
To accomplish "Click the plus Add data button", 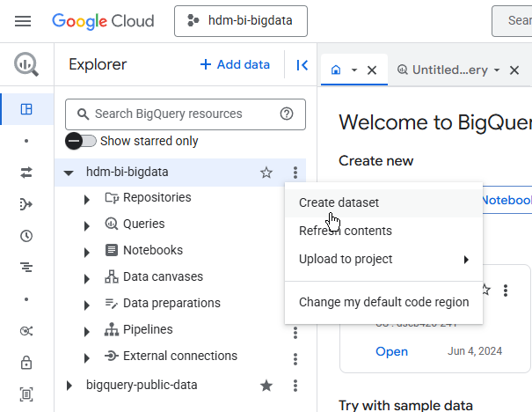I will [235, 64].
